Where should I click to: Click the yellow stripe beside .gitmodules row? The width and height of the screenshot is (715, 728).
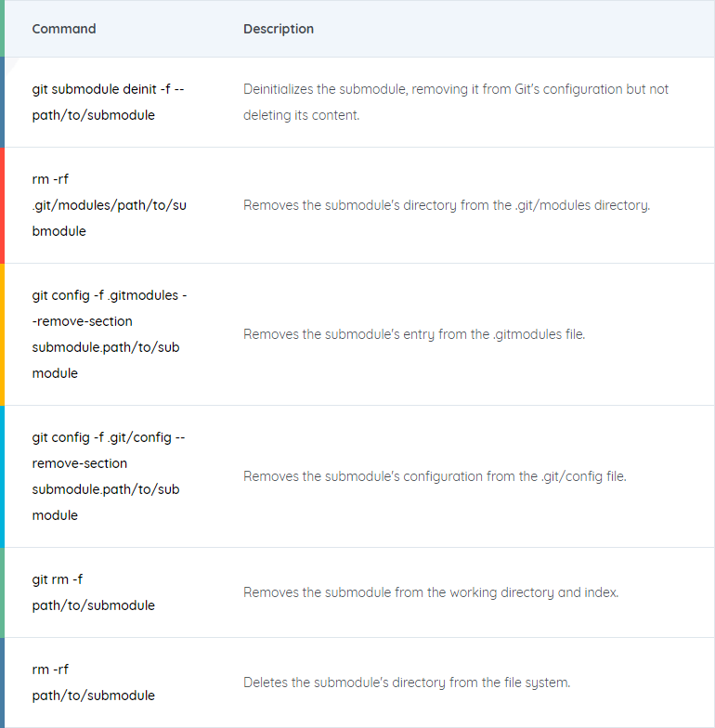point(2,334)
